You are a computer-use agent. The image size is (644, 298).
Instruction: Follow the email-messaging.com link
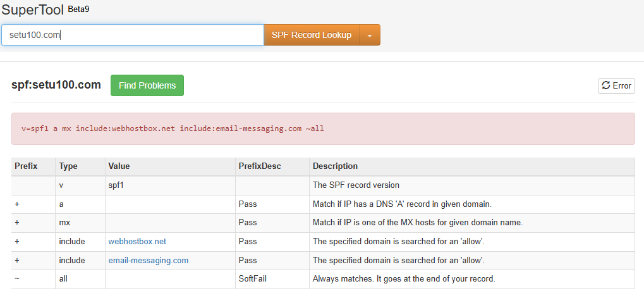coord(148,260)
